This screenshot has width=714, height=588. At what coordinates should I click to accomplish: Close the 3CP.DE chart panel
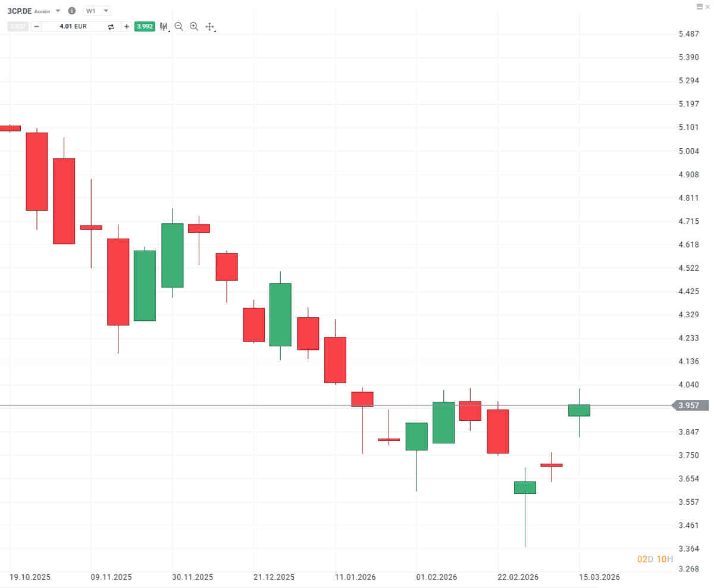pyautogui.click(x=707, y=6)
